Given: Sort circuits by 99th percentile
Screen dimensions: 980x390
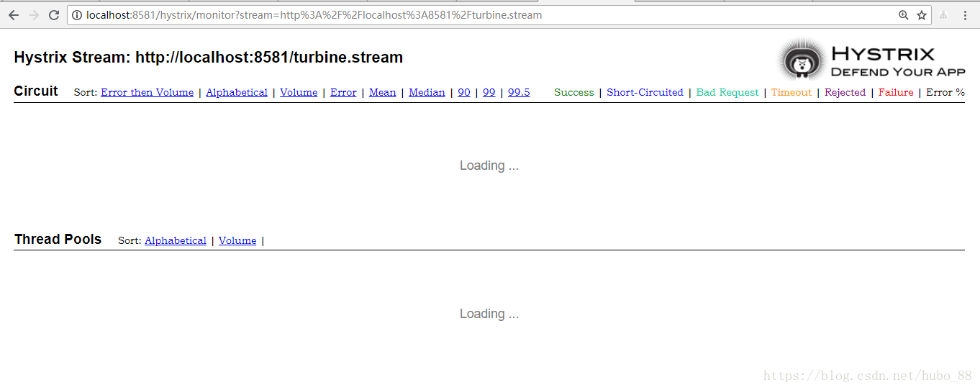Looking at the screenshot, I should 489,92.
